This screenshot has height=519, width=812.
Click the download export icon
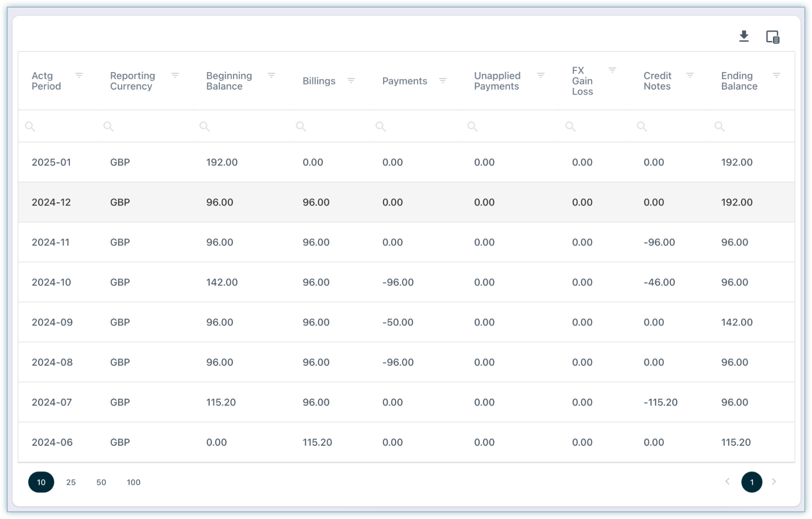(x=743, y=37)
